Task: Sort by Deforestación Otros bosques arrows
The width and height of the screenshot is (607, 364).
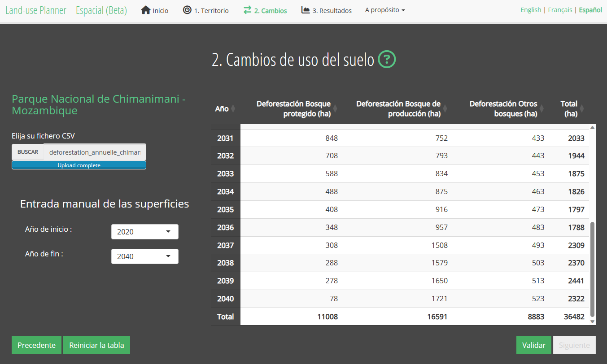Action: [x=541, y=109]
